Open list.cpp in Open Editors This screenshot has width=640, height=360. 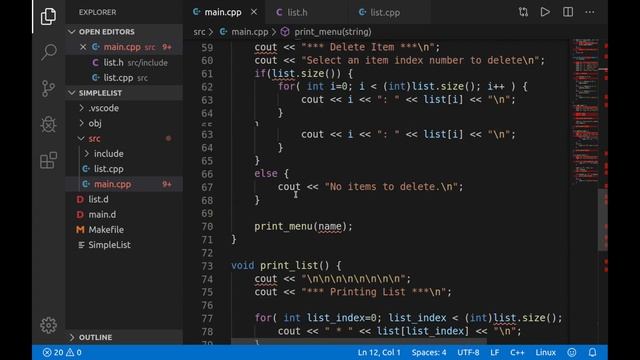124,78
